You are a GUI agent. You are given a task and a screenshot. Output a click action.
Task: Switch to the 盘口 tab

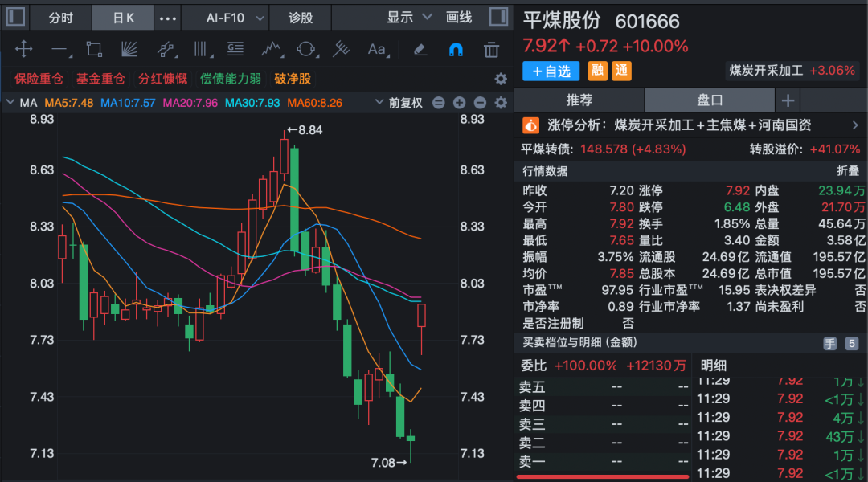coord(710,100)
